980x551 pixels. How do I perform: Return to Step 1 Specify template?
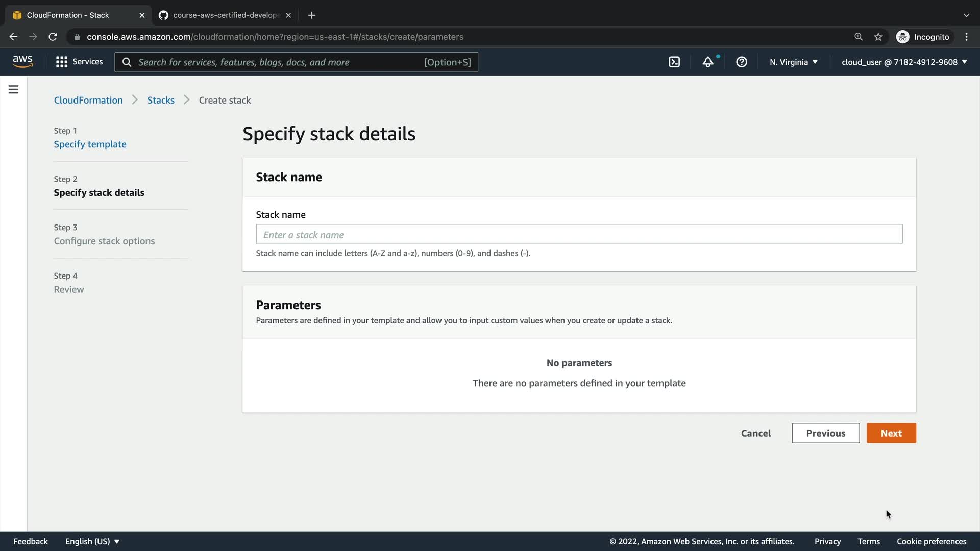pyautogui.click(x=90, y=144)
